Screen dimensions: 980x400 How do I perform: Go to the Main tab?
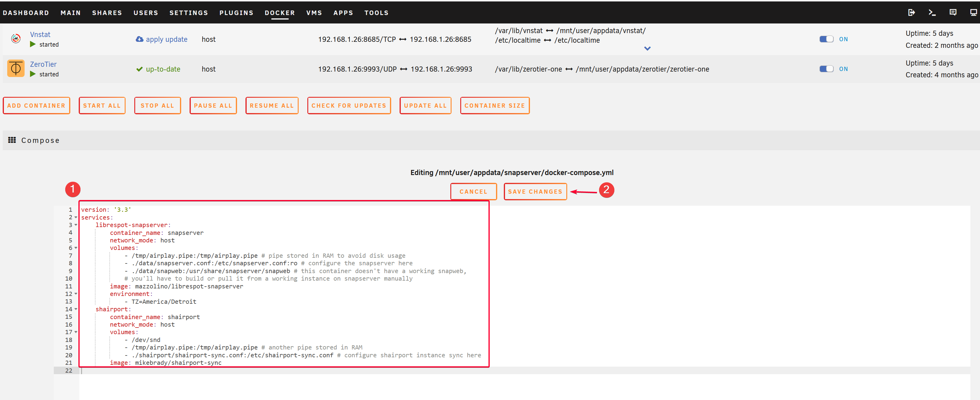(x=70, y=13)
